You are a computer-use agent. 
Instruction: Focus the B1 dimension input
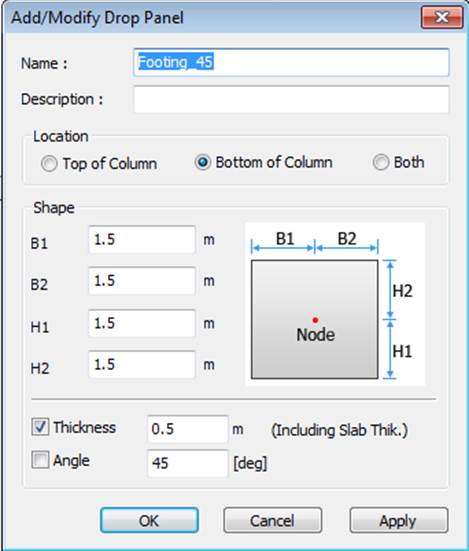pos(142,240)
